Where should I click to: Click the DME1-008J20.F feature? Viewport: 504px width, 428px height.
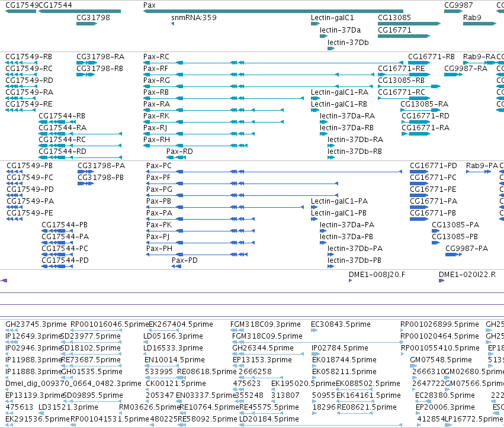(x=377, y=275)
